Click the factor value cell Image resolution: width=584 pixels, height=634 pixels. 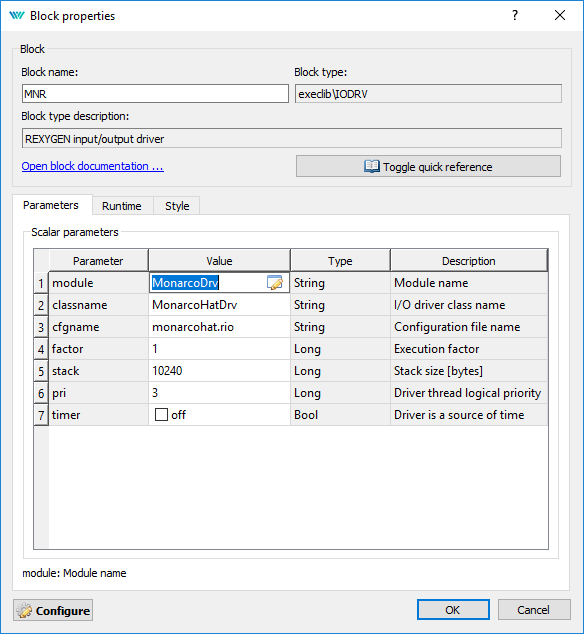220,349
